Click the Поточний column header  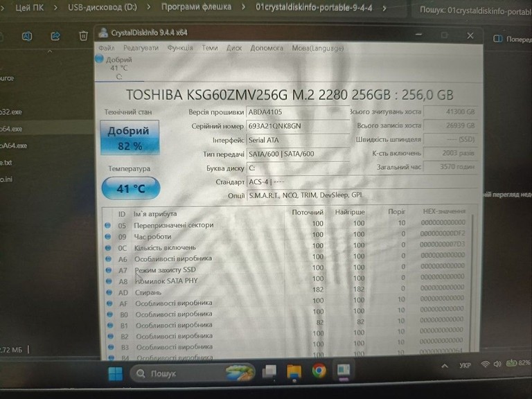pos(308,213)
